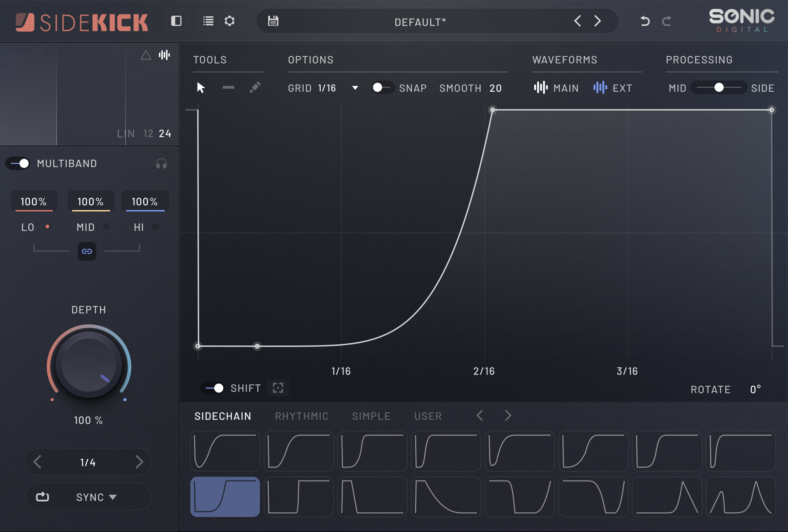Click the next shape page chevron
788x532 pixels.
(508, 416)
